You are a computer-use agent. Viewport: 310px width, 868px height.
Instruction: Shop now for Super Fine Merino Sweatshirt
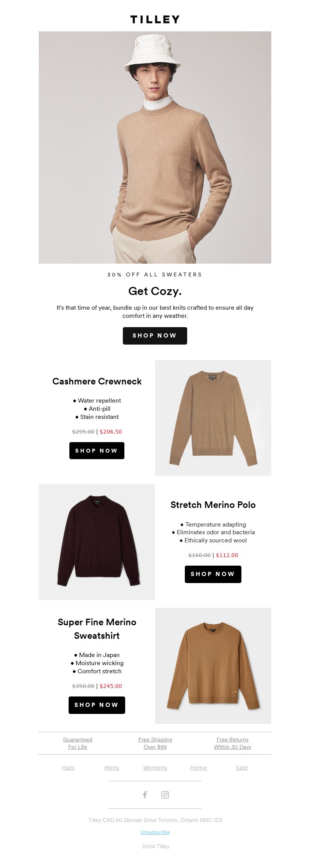(97, 705)
